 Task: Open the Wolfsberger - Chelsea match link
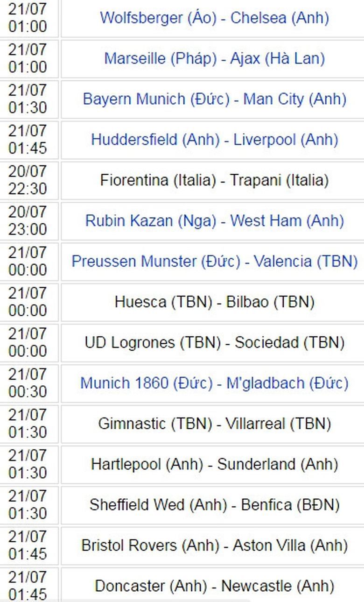(214, 18)
